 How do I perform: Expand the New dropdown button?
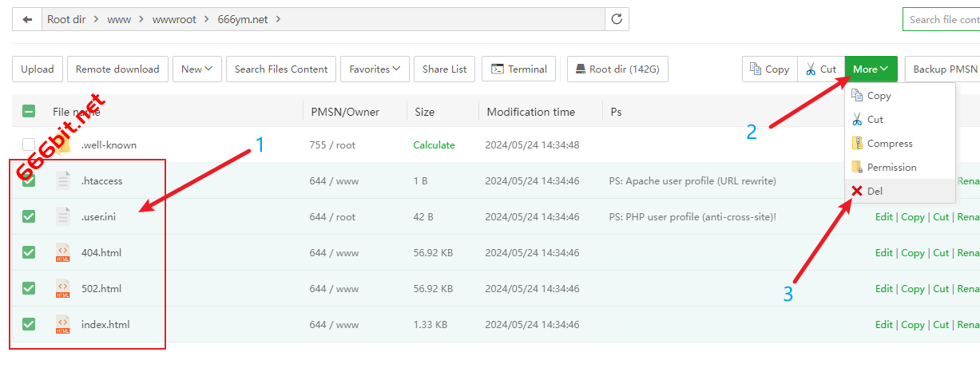(196, 69)
